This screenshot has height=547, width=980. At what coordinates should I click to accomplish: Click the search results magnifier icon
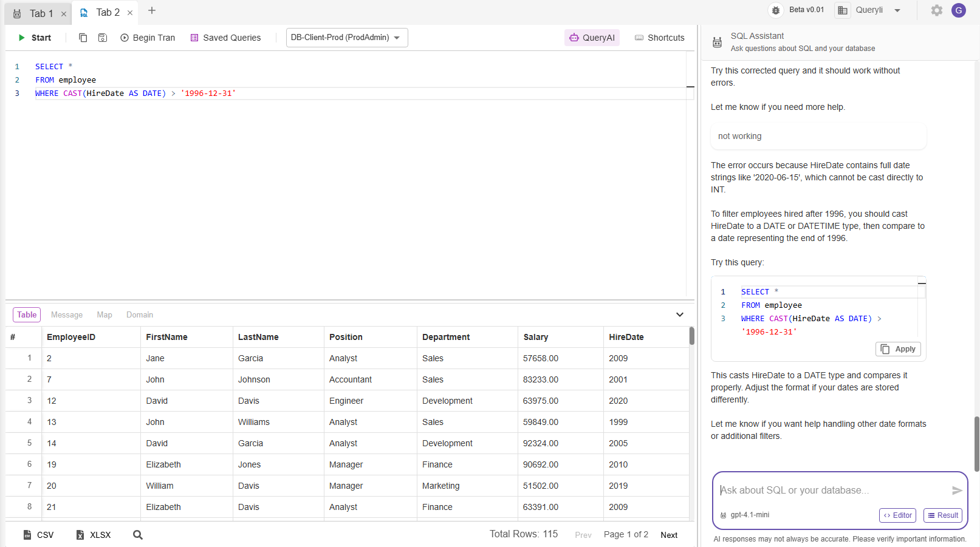pyautogui.click(x=138, y=535)
